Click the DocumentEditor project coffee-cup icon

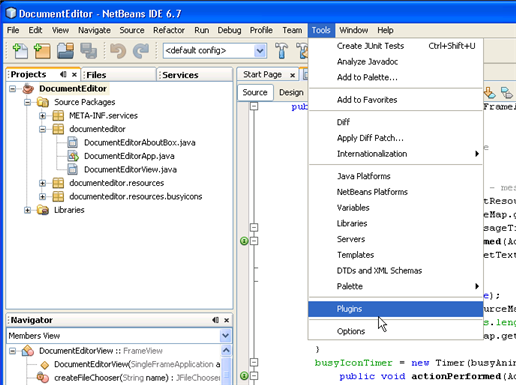pyautogui.click(x=28, y=89)
